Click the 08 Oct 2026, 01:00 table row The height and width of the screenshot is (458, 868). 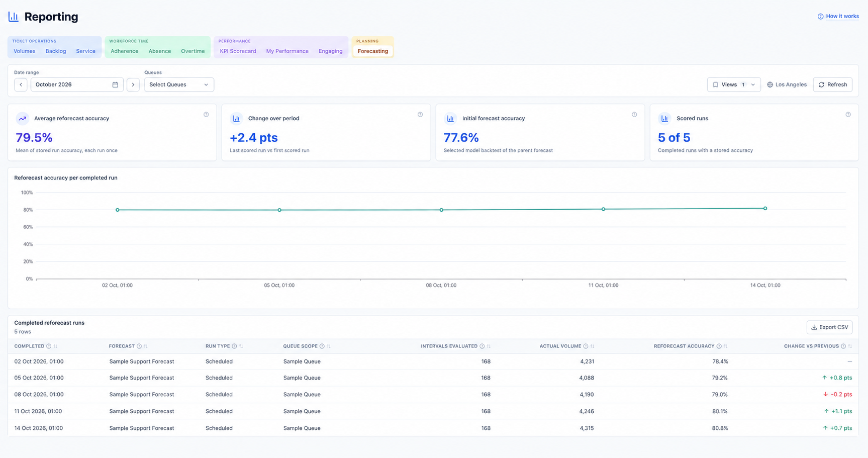(x=433, y=395)
